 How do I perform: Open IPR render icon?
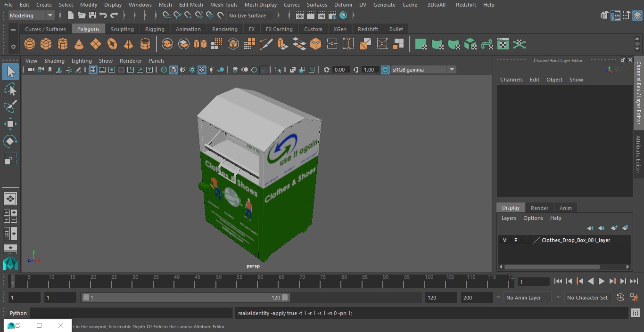tap(322, 16)
